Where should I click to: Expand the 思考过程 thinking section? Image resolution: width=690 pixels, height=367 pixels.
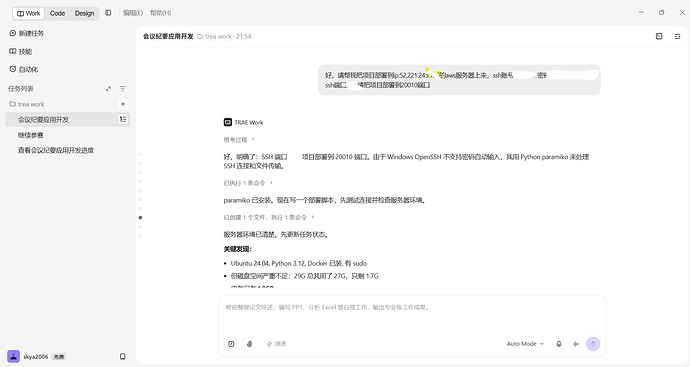coord(239,139)
